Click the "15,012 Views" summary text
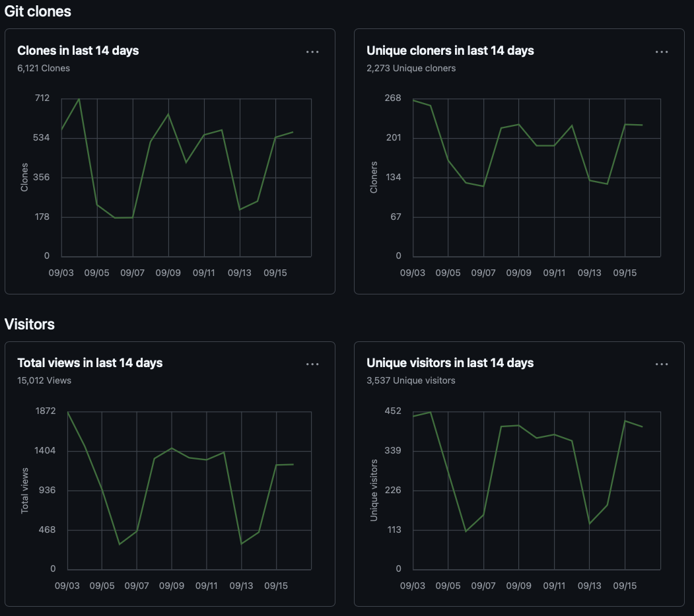Viewport: 694px width, 616px height. point(44,380)
